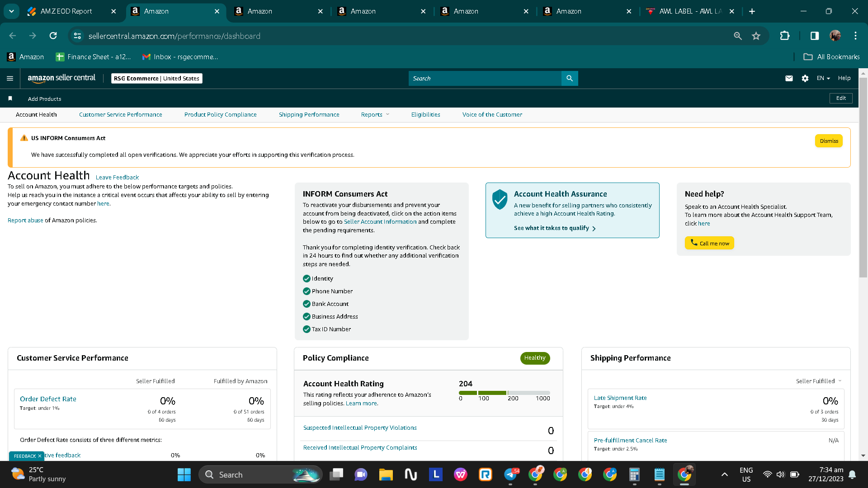The width and height of the screenshot is (868, 488).
Task: Open a new browser tab
Action: [x=752, y=11]
